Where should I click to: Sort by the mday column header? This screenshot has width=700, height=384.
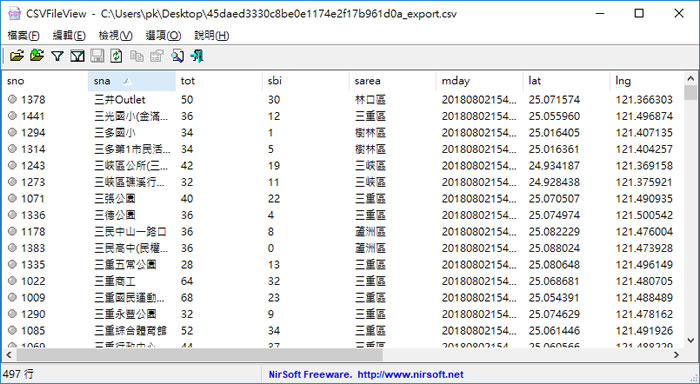pyautogui.click(x=479, y=81)
